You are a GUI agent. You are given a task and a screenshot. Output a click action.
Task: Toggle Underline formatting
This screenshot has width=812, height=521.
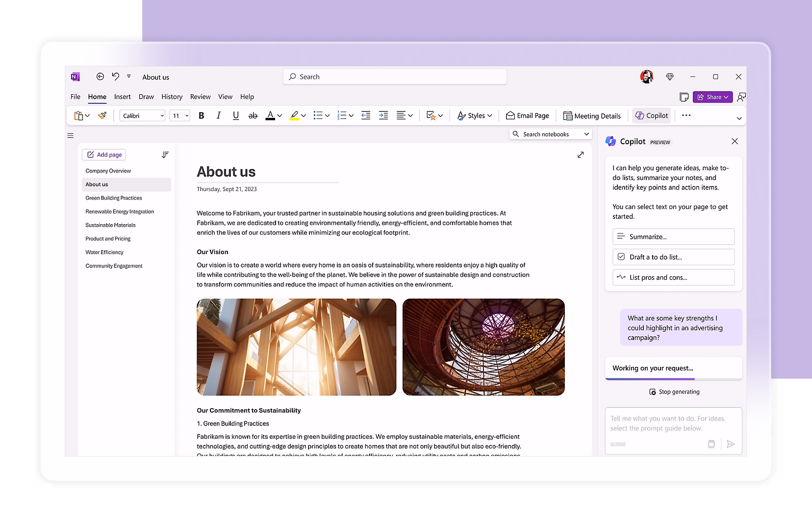click(x=236, y=116)
